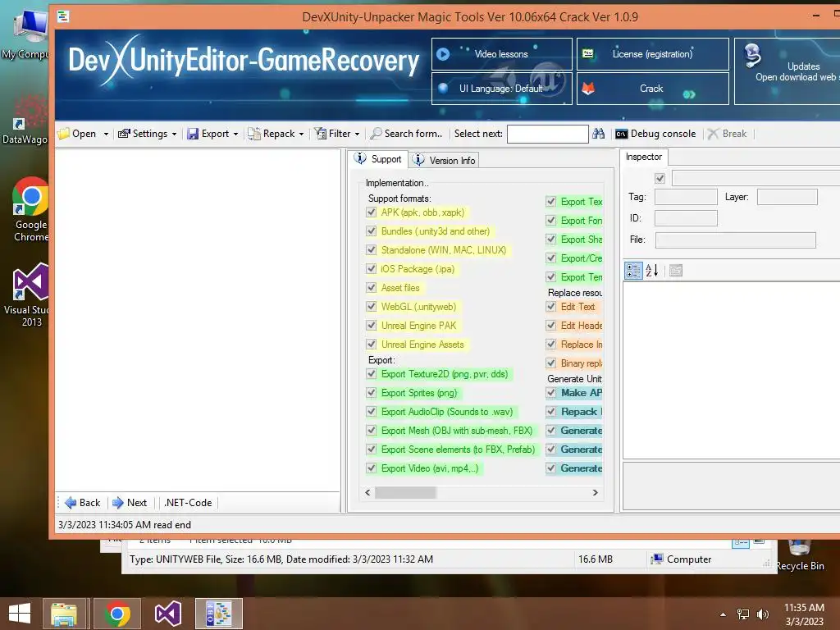The height and width of the screenshot is (630, 840).
Task: Click scroll right arrow in Support panel
Action: pyautogui.click(x=596, y=492)
